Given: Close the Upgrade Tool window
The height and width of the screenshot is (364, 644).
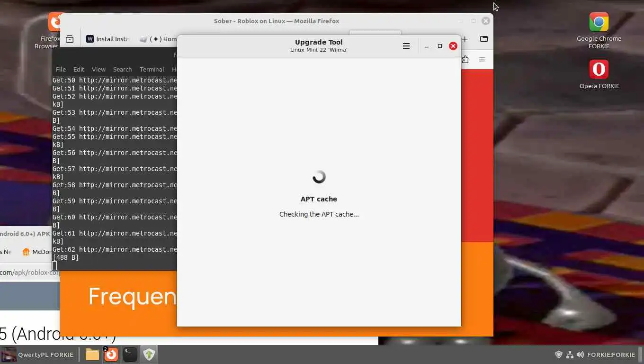Looking at the screenshot, I should click(453, 46).
